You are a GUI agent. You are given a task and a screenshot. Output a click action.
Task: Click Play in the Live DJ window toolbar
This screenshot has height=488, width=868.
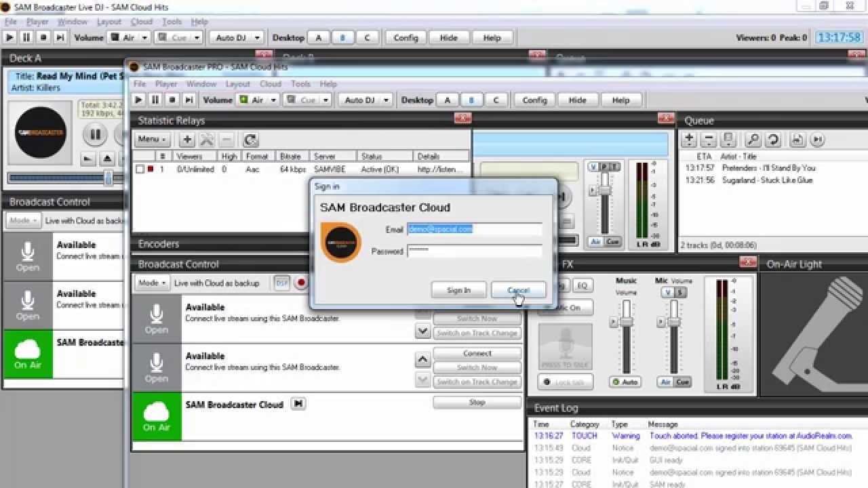(x=9, y=37)
